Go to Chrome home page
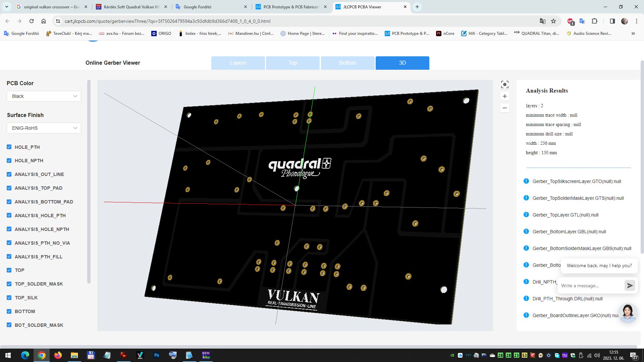644x362 pixels. (x=44, y=21)
